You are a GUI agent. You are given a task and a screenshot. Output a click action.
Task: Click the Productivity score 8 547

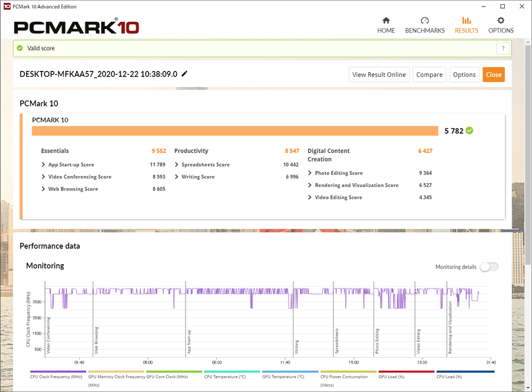tap(292, 151)
